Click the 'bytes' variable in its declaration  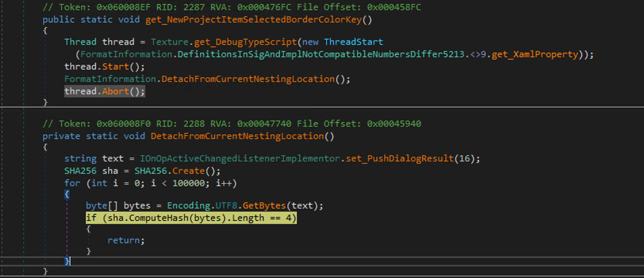tap(137, 205)
